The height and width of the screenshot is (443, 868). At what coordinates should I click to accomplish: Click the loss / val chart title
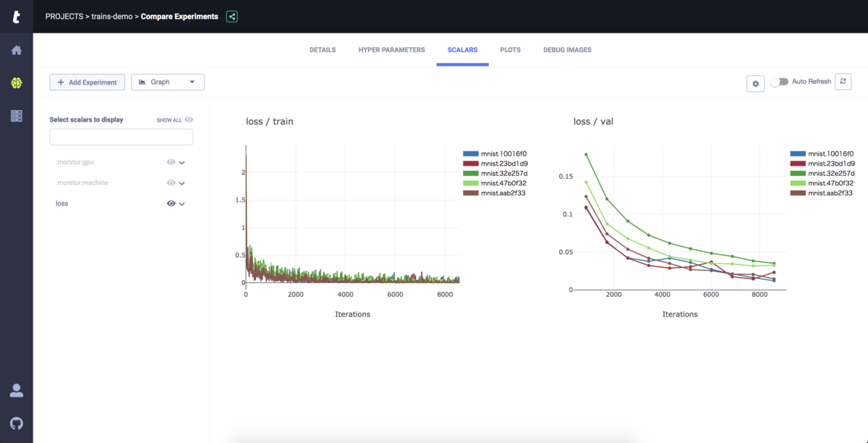coord(593,122)
